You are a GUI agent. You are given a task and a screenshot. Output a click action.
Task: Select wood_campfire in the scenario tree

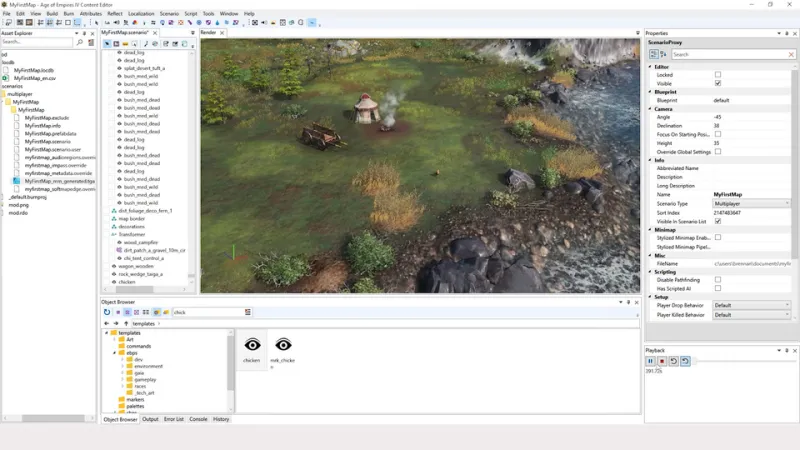coord(141,242)
